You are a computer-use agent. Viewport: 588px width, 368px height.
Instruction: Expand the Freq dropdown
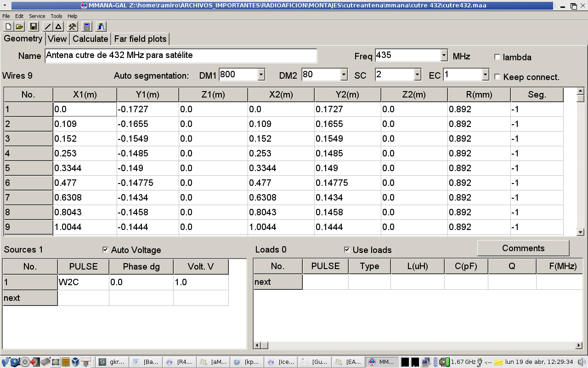[x=444, y=56]
